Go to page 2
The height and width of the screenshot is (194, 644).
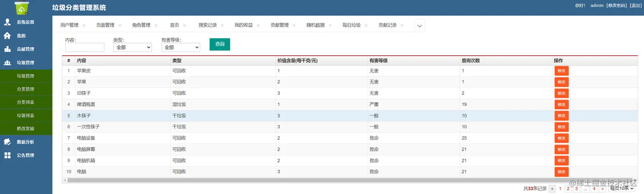tap(568, 188)
